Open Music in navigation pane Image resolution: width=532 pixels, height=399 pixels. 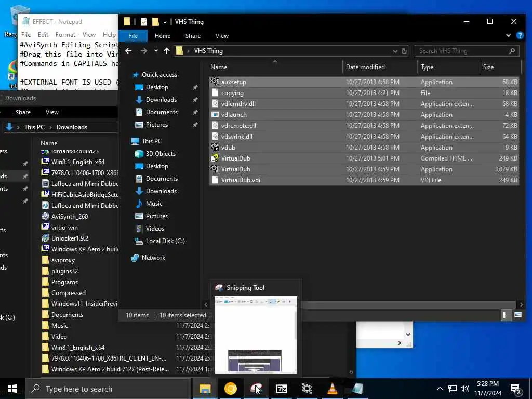154,204
